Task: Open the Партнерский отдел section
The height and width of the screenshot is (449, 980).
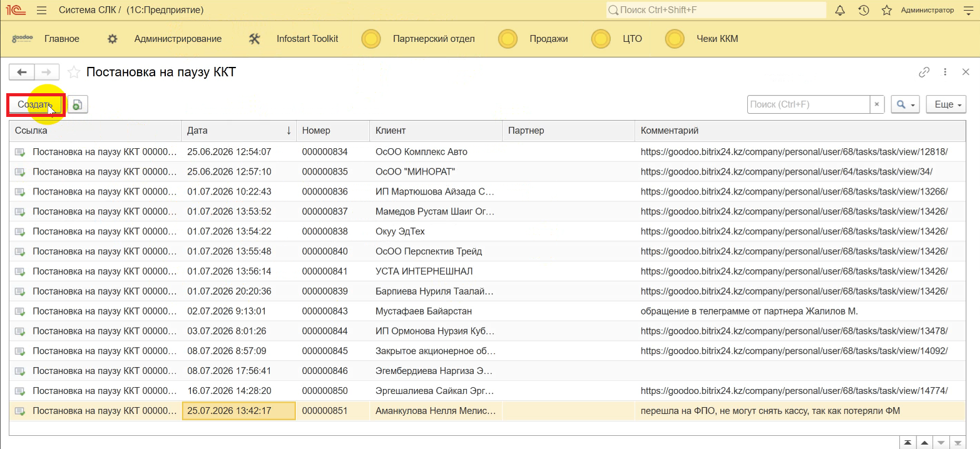Action: (434, 39)
